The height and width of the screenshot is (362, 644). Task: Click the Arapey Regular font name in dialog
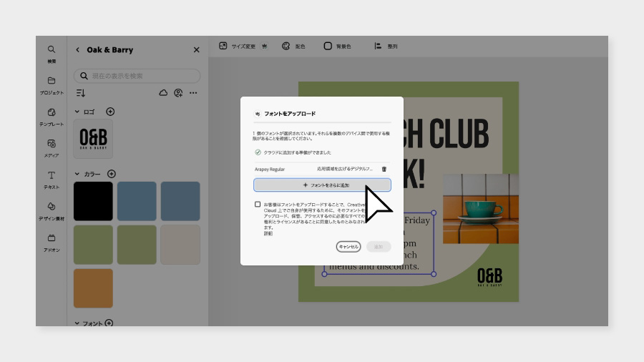(270, 169)
